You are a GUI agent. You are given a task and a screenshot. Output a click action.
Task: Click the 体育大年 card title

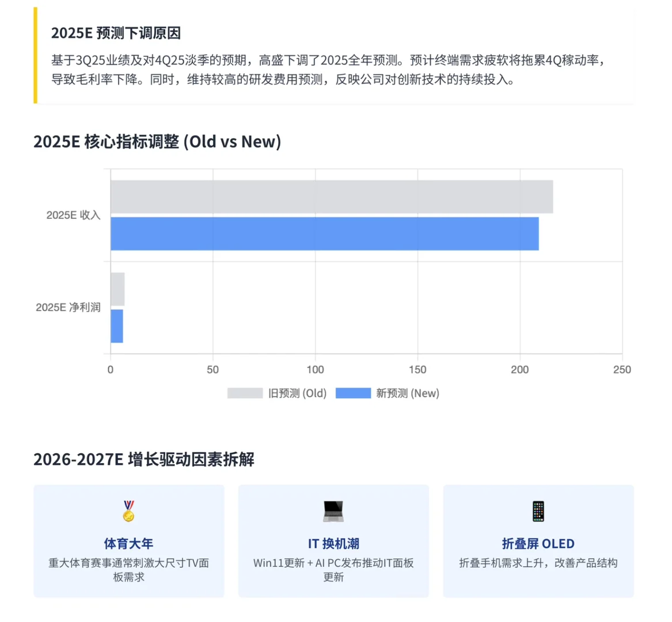(x=128, y=544)
